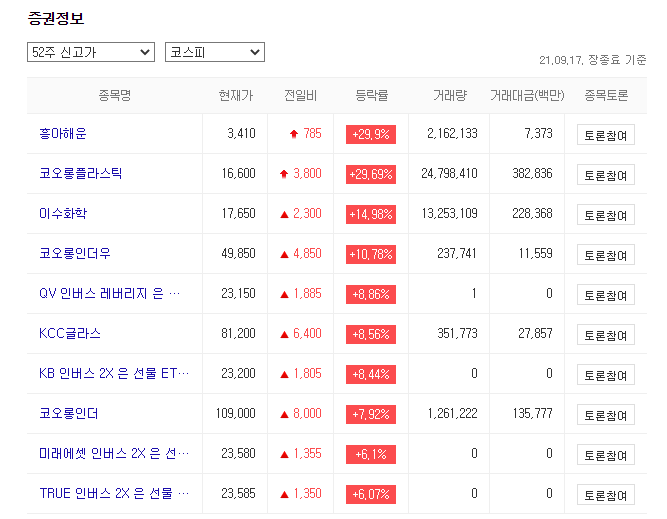Open the QV 인버스 레버리지 은 link
667x519 pixels.
coord(109,294)
